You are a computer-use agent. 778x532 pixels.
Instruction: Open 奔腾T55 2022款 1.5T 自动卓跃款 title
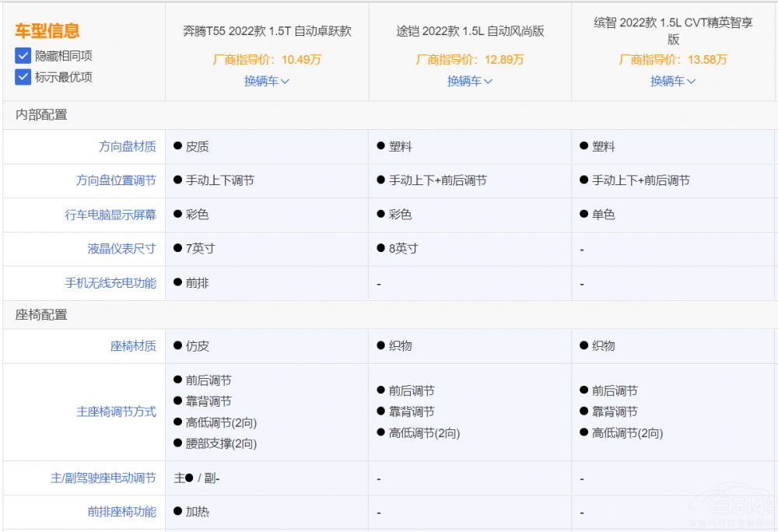(267, 31)
